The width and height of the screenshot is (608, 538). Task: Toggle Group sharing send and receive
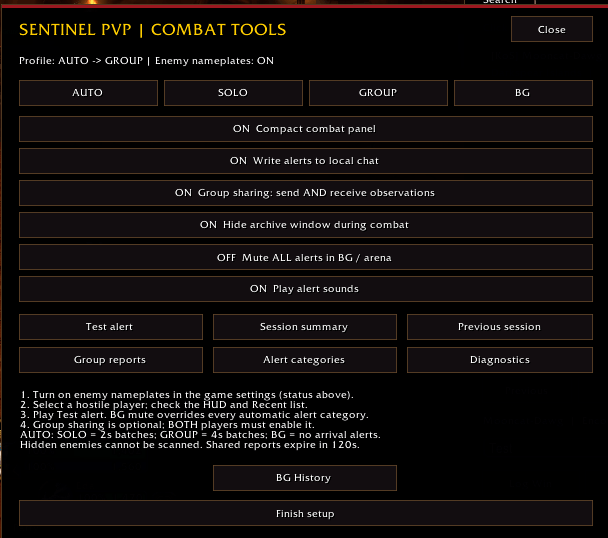point(306,193)
